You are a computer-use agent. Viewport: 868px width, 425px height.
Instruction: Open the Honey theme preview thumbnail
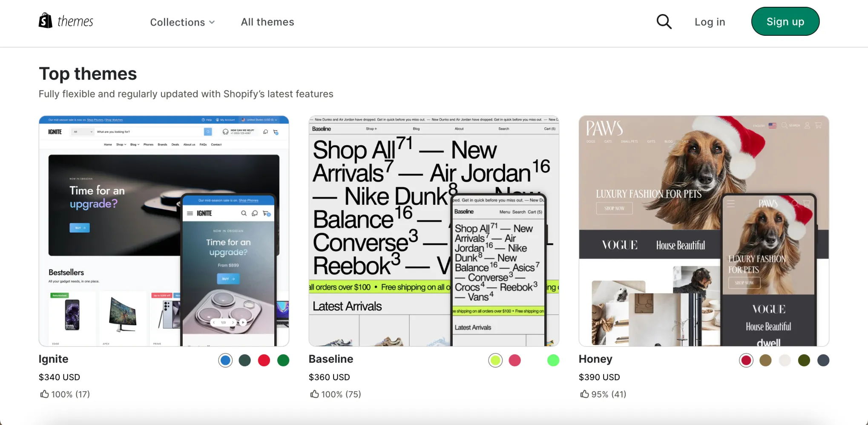(704, 231)
